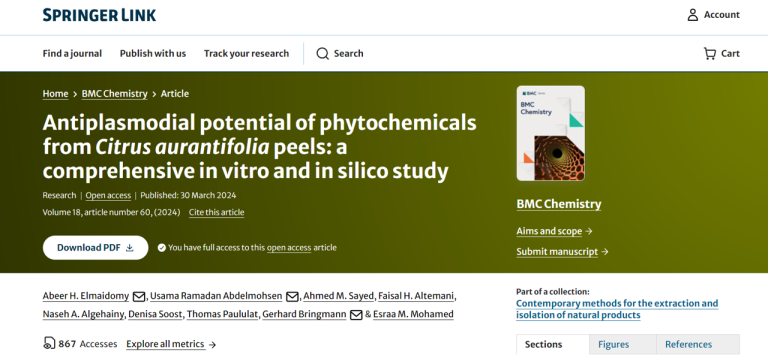Switch to the References tab

(x=698, y=344)
